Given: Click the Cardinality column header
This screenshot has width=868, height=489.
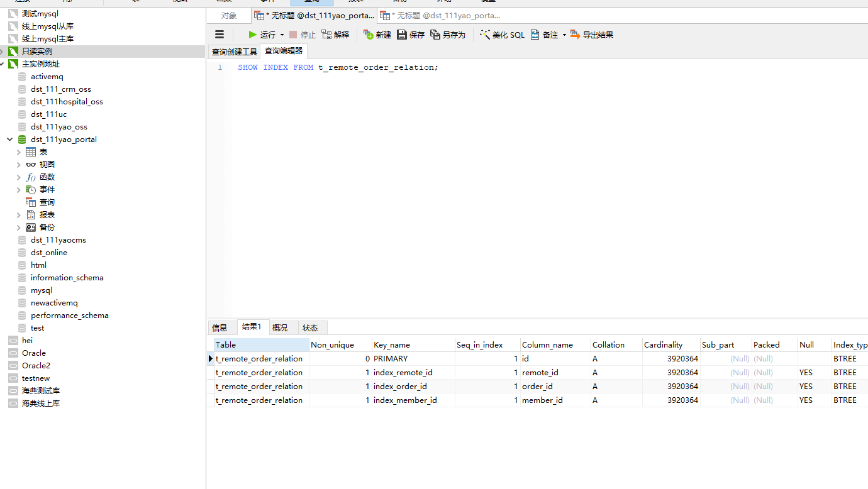Looking at the screenshot, I should pyautogui.click(x=671, y=344).
